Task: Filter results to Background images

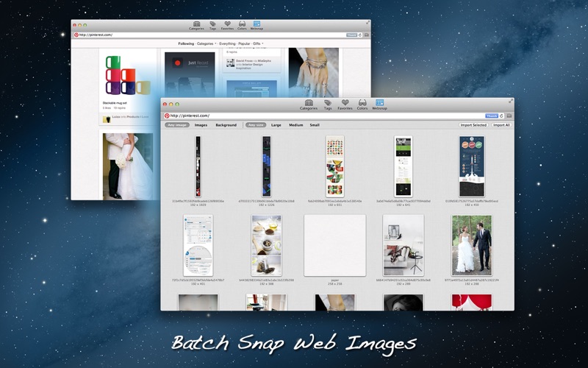Action: pos(226,125)
